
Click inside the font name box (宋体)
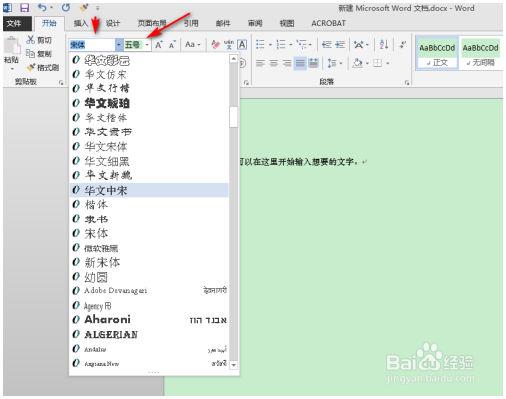coord(92,44)
